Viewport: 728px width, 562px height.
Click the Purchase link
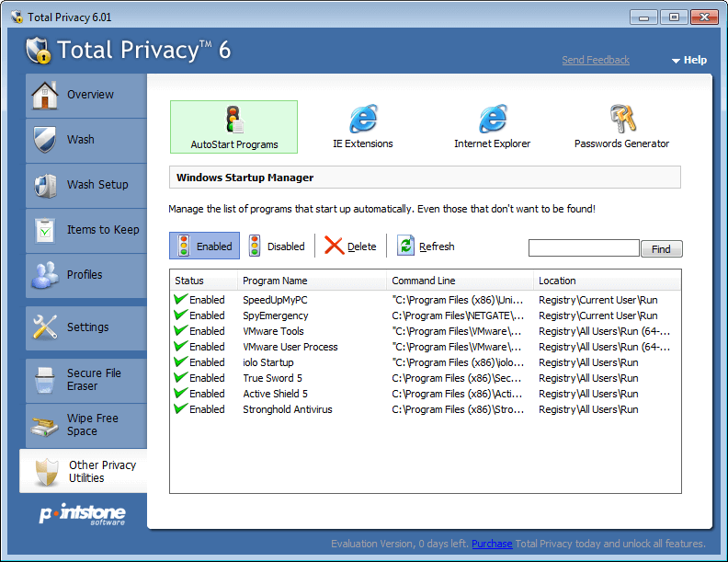click(x=492, y=544)
